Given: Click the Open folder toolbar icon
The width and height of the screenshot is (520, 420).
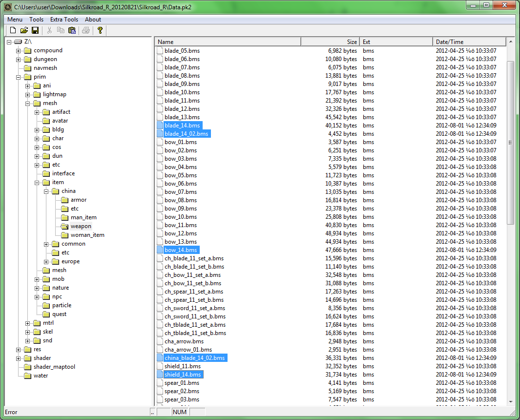Looking at the screenshot, I should click(24, 30).
